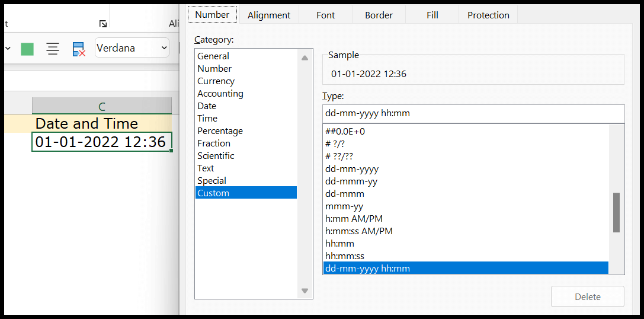Click Category list scroll down arrow
The image size is (644, 319).
point(305,291)
